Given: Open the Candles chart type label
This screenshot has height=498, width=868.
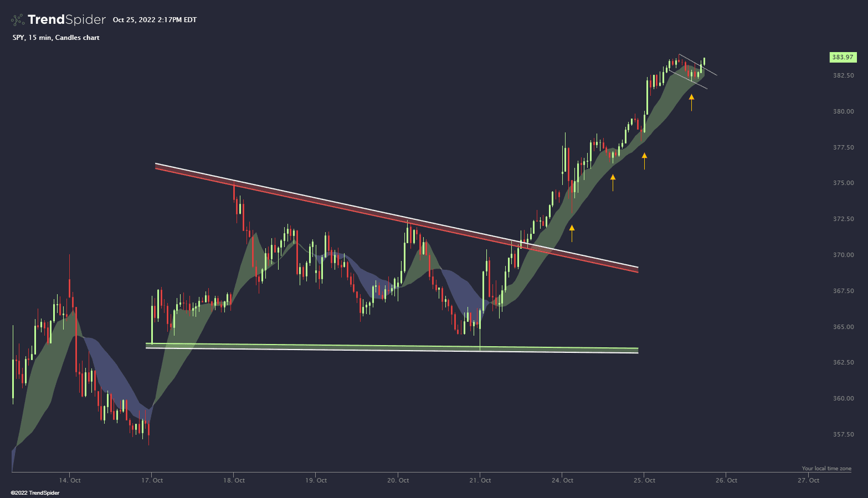Looking at the screenshot, I should [x=78, y=37].
